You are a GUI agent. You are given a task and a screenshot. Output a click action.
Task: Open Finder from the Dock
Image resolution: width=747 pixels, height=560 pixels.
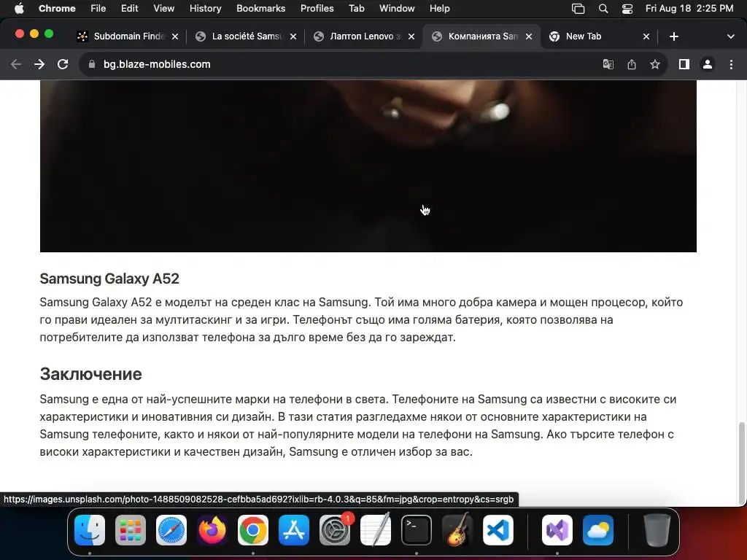pyautogui.click(x=90, y=530)
